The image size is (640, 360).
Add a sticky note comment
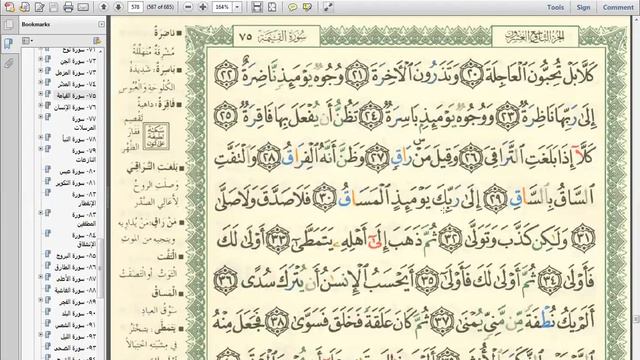pyautogui.click(x=292, y=7)
